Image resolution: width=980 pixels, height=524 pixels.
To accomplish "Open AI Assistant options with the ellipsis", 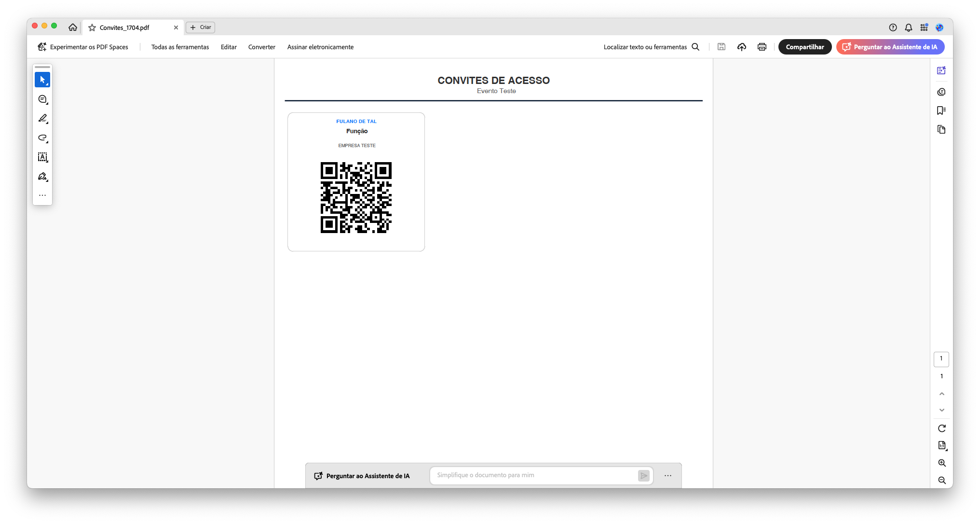I will coord(668,475).
